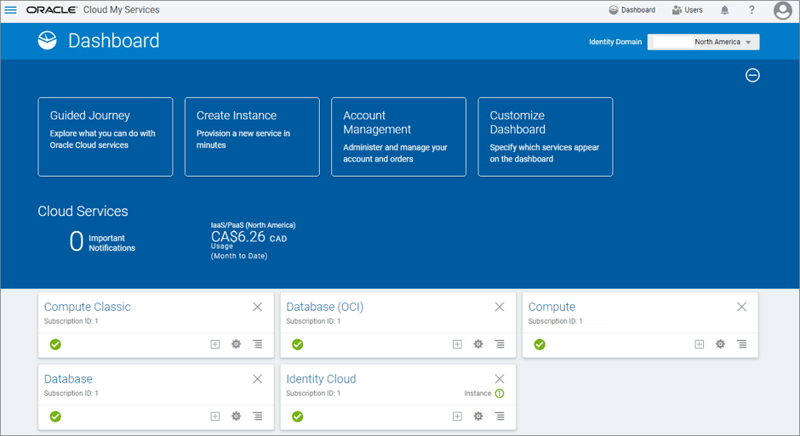Close the Compute Classic tile

257,307
